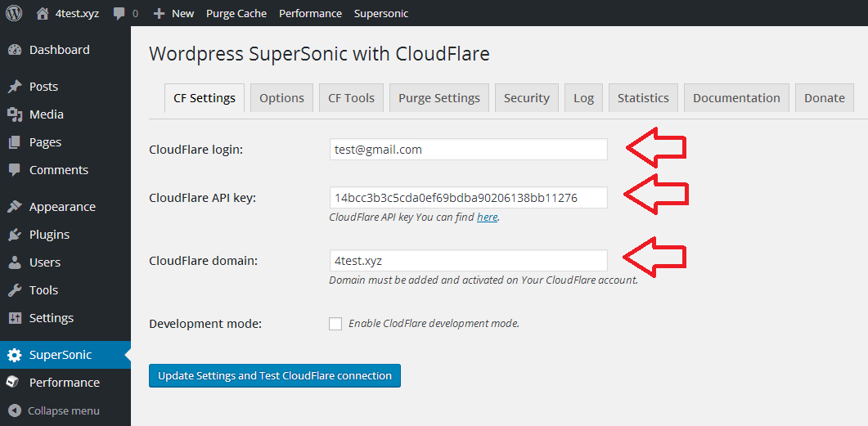
Task: Click the 'CloudFlare API key:' label
Action: point(202,198)
